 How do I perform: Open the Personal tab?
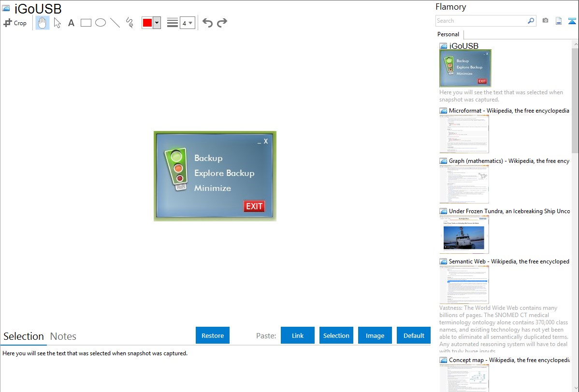448,34
